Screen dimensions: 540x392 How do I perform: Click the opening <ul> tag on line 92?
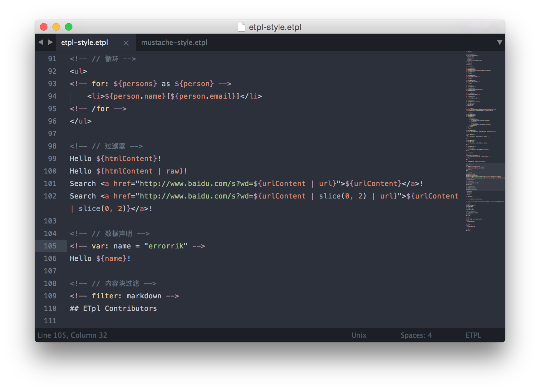click(78, 71)
